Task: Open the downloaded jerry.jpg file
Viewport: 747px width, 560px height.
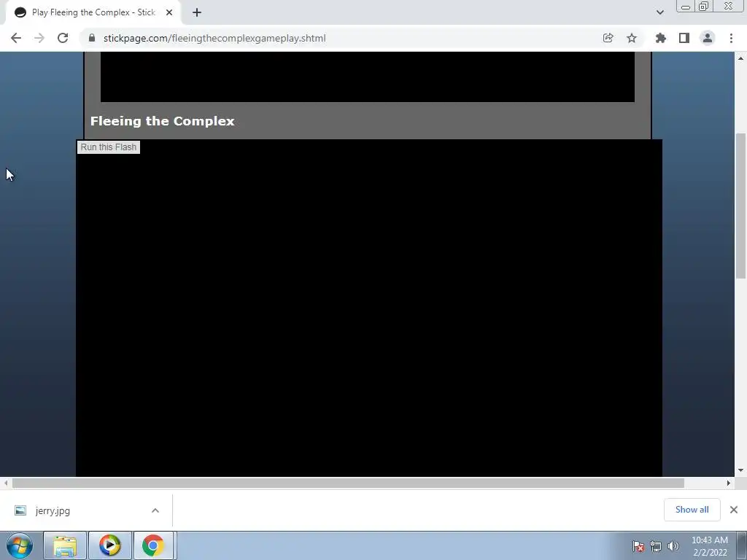Action: [x=53, y=510]
